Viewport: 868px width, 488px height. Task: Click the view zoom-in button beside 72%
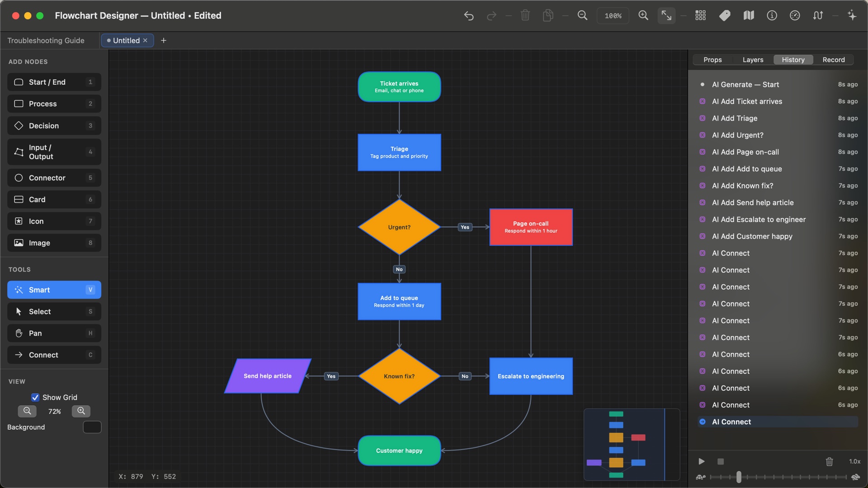[x=81, y=411]
